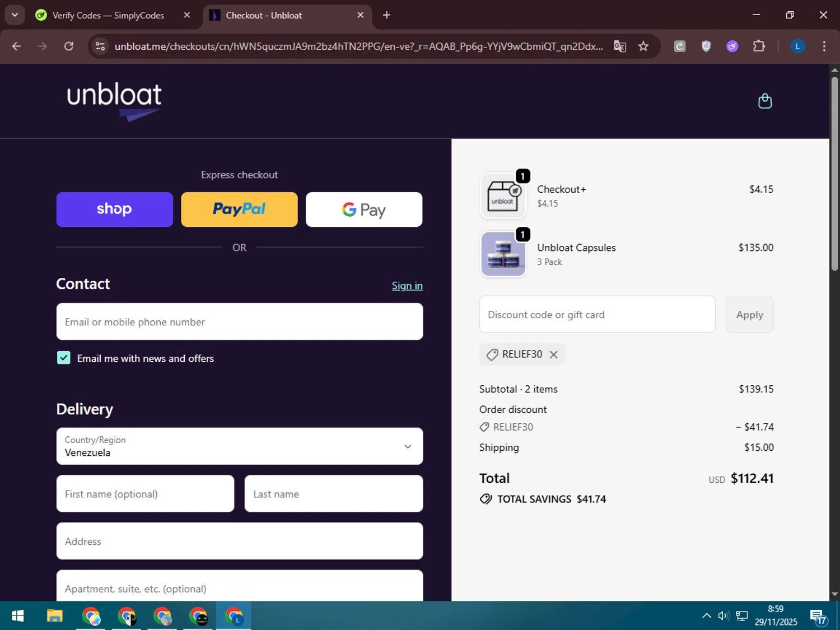The height and width of the screenshot is (630, 840).
Task: Close the Checkout - Unbloat tab
Action: tap(361, 15)
